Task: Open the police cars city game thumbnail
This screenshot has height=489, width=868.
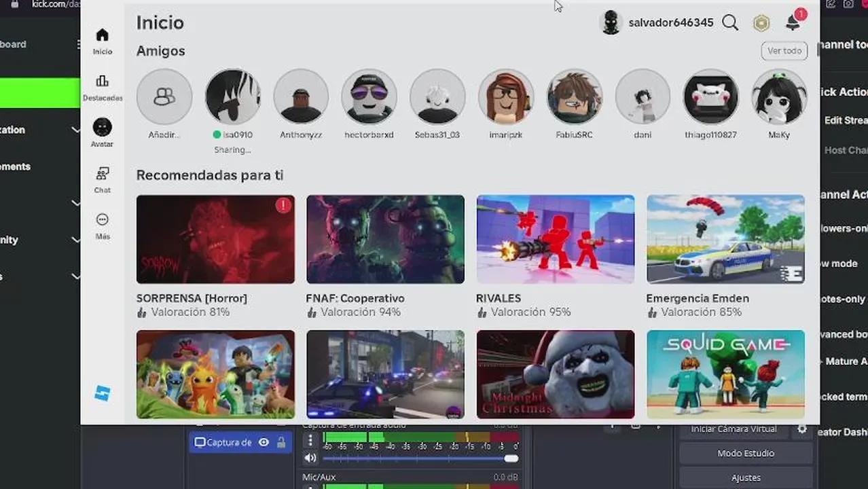Action: (x=385, y=374)
